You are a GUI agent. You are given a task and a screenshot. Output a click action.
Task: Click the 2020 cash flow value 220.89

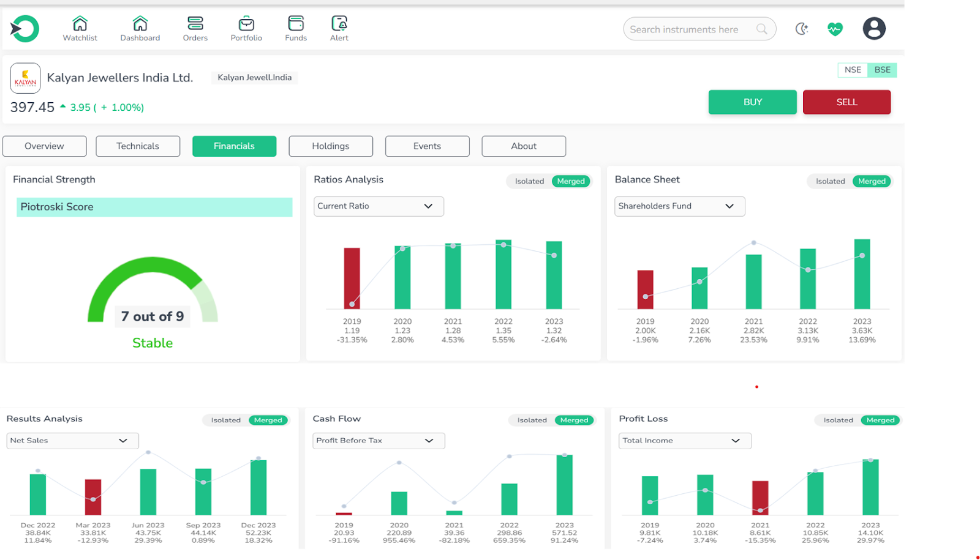[x=399, y=533]
